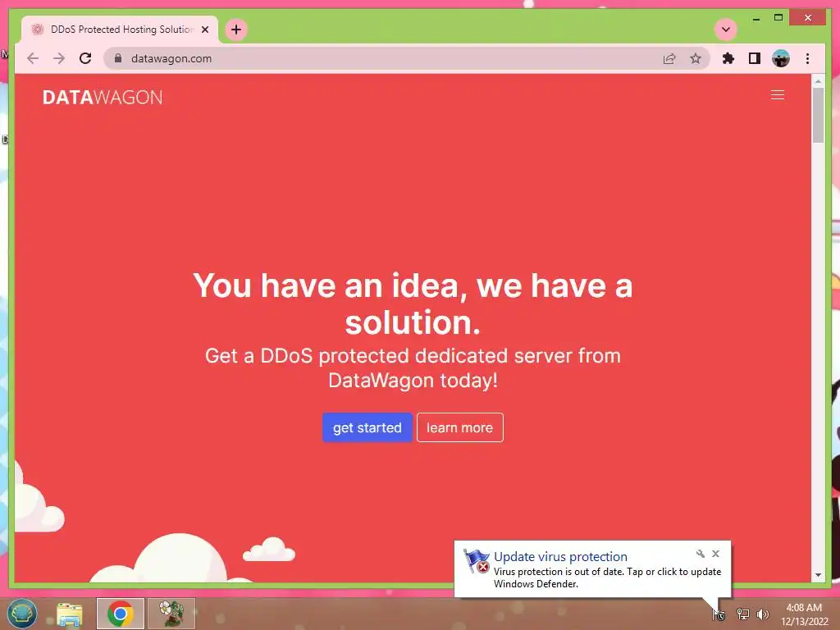Image resolution: width=840 pixels, height=630 pixels.
Task: Close the DDoS Protected Hosting tab
Action: [204, 30]
